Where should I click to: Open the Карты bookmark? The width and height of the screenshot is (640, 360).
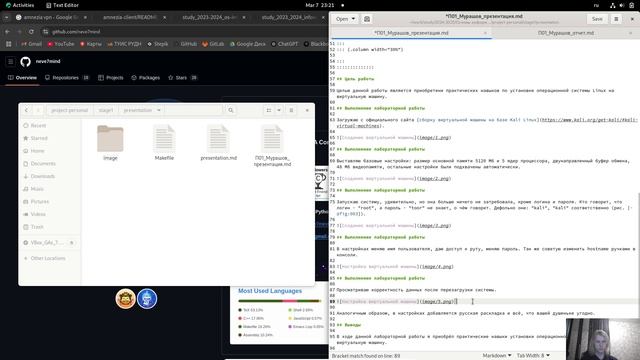(x=91, y=44)
